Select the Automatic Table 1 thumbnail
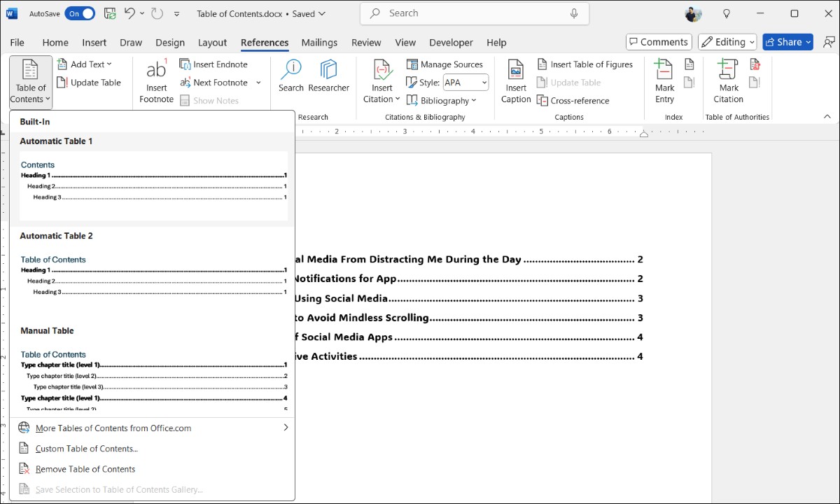The width and height of the screenshot is (840, 504). [153, 185]
